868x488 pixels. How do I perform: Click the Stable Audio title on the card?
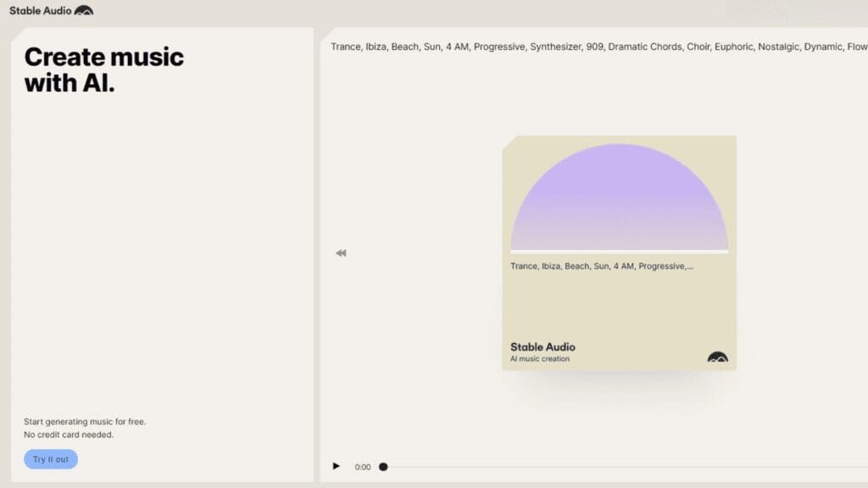(542, 347)
